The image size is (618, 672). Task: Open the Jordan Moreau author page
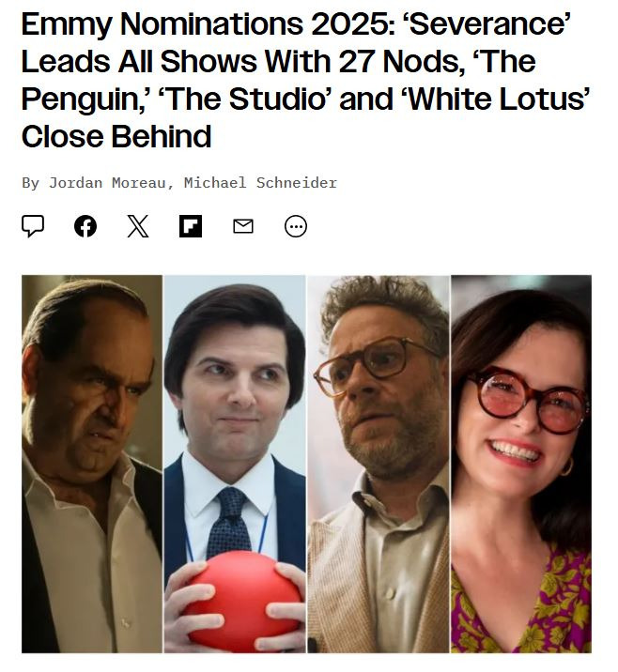coord(107,183)
